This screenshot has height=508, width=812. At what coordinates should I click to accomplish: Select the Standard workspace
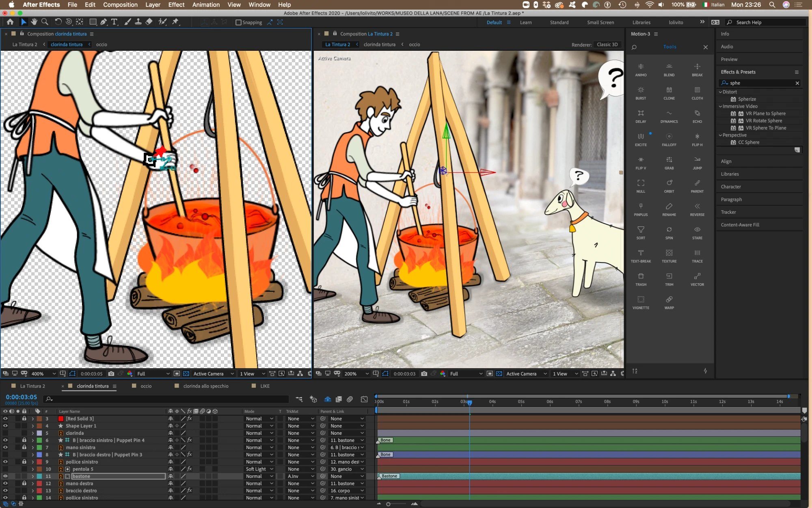click(559, 22)
